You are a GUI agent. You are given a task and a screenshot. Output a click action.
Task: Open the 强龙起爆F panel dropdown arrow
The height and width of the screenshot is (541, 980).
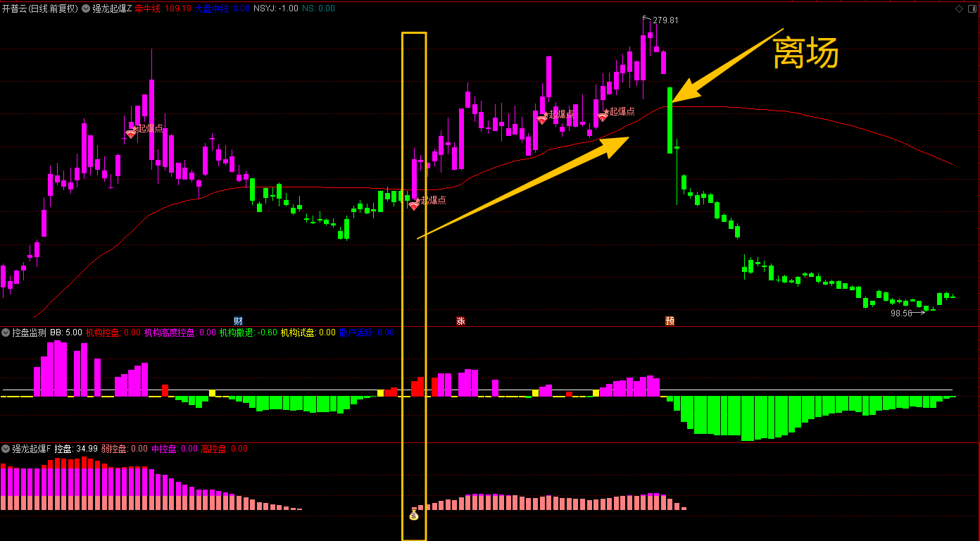(6, 449)
